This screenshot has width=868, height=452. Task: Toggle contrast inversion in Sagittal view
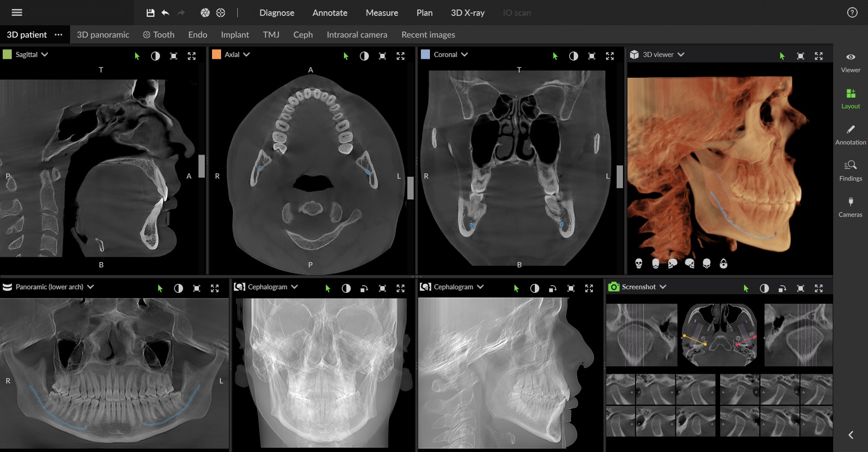click(155, 56)
